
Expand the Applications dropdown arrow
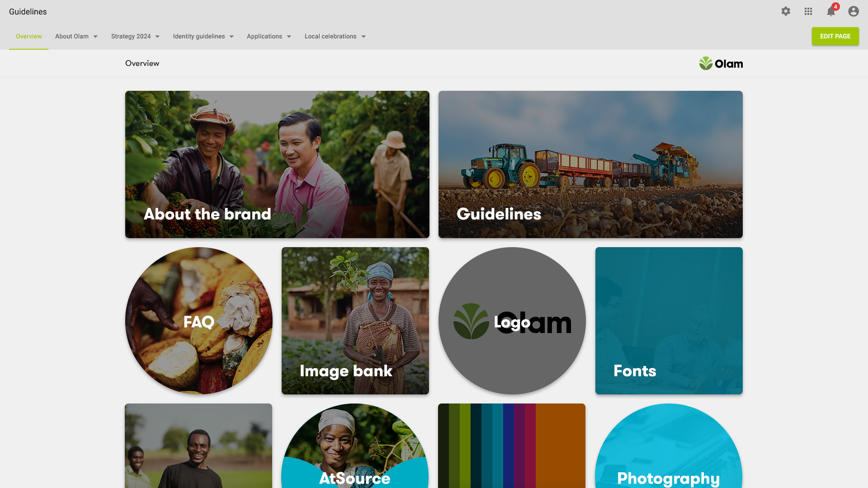tap(289, 37)
